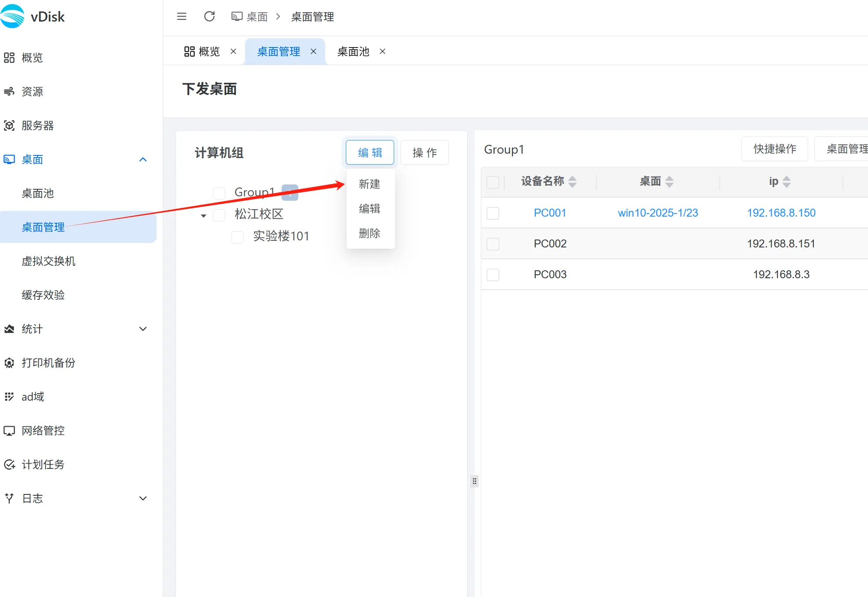Open 概览 via its sidebar grid icon

9,58
